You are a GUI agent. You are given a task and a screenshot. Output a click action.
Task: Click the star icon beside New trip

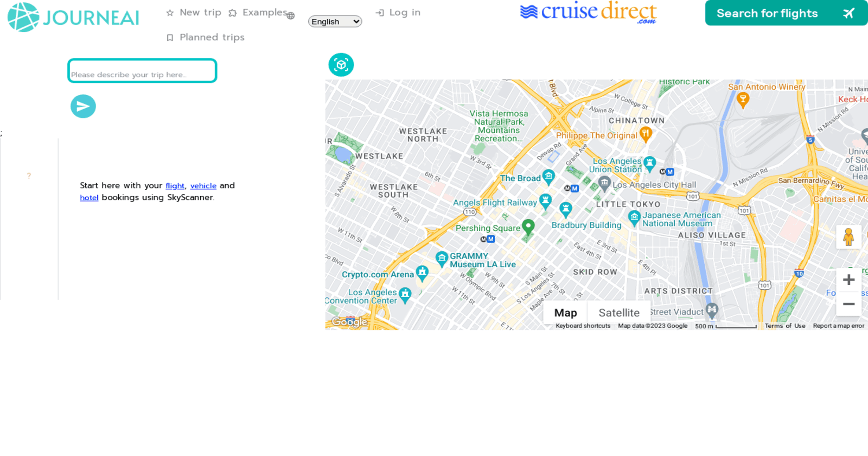click(x=170, y=13)
